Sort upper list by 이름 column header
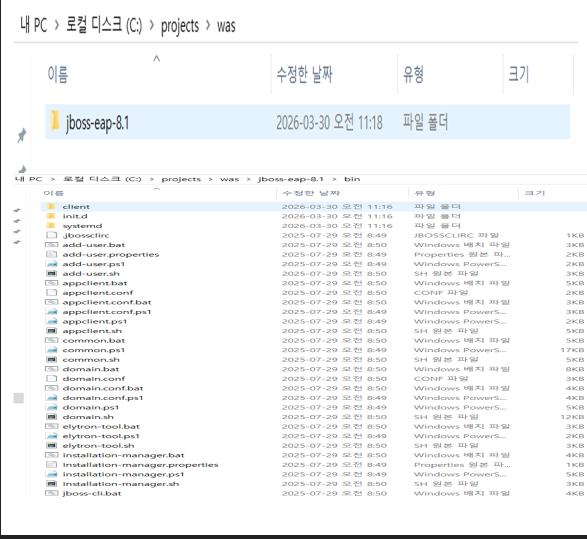The height and width of the screenshot is (539, 587). click(x=58, y=74)
